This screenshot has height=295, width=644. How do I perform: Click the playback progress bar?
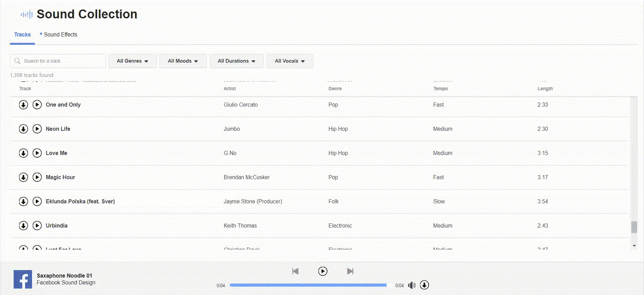[308, 285]
